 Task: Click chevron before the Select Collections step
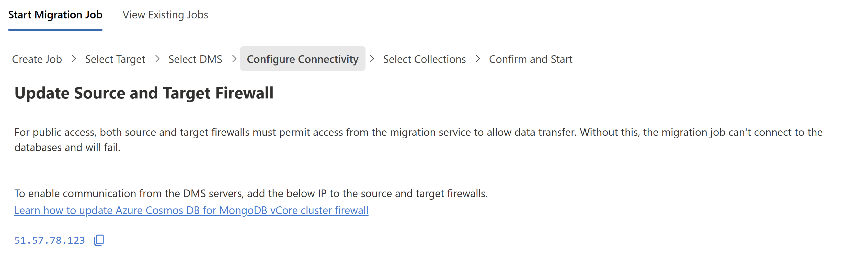point(372,59)
